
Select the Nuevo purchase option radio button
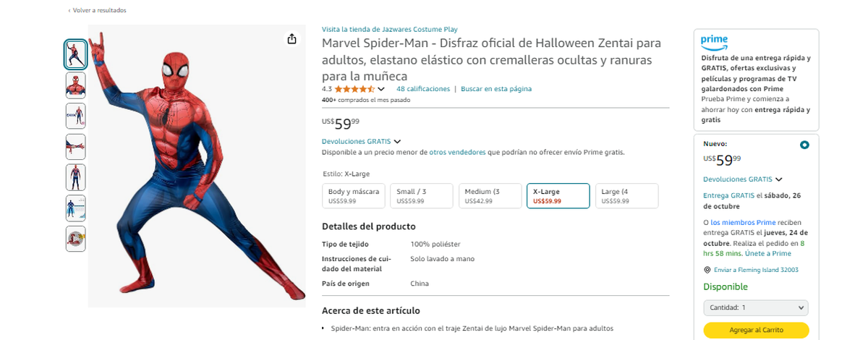(x=804, y=145)
